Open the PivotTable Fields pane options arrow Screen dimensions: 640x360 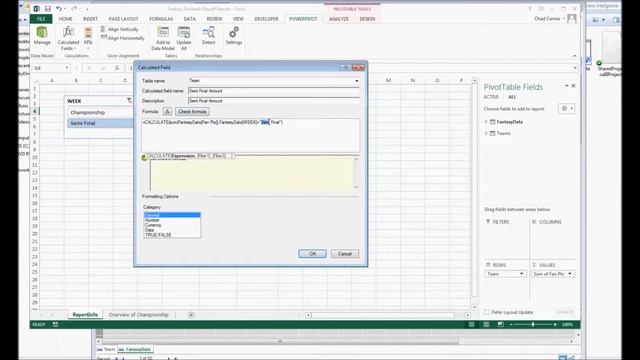tap(566, 86)
